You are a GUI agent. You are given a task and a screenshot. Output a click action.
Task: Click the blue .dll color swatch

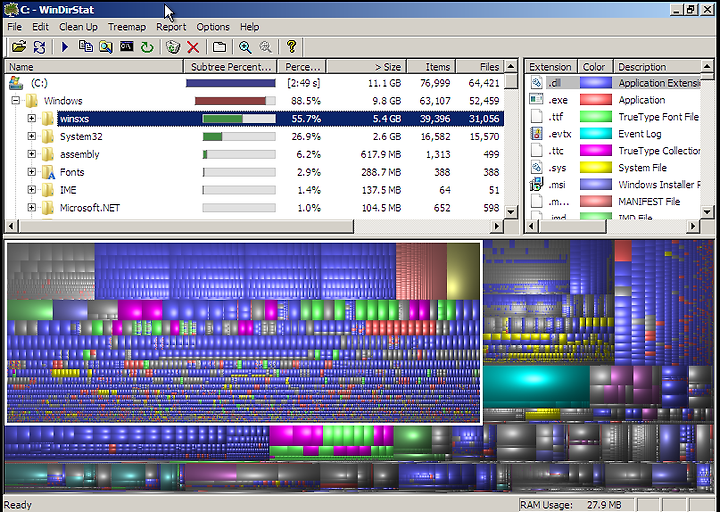[596, 83]
